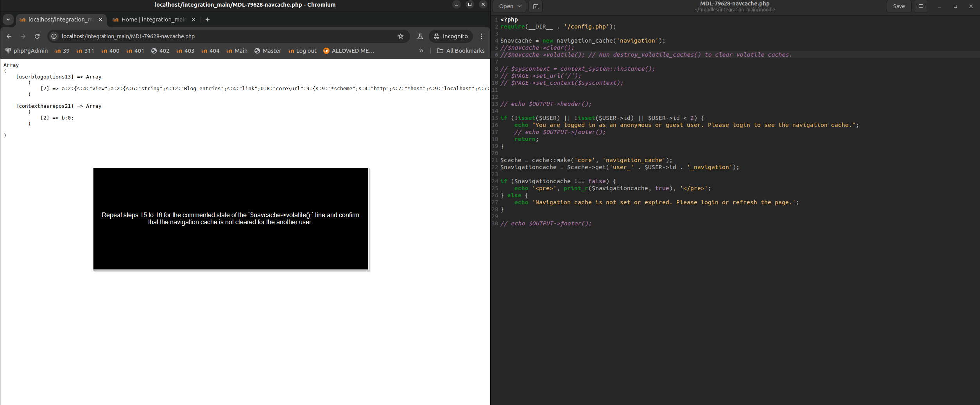Open the 403 bookmark

tap(185, 51)
